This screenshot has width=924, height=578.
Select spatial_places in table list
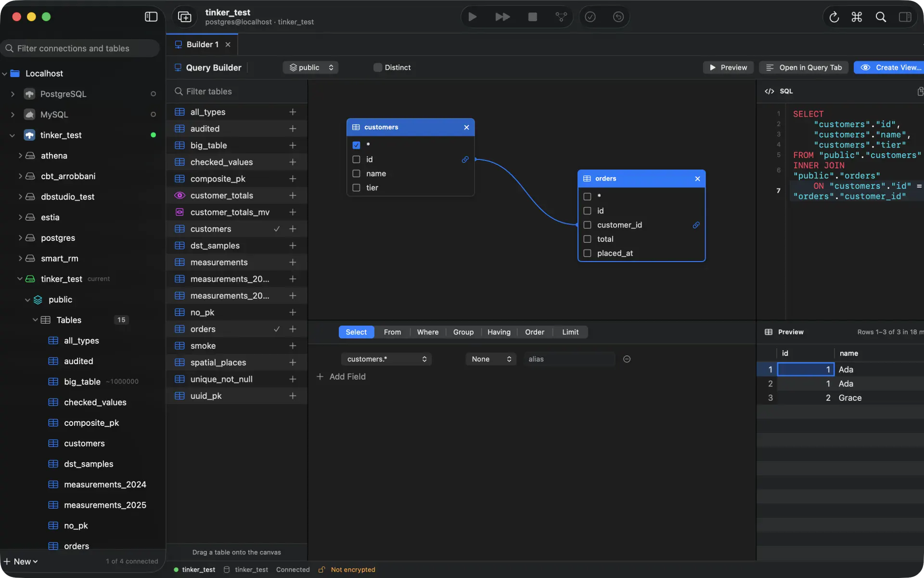pyautogui.click(x=237, y=362)
